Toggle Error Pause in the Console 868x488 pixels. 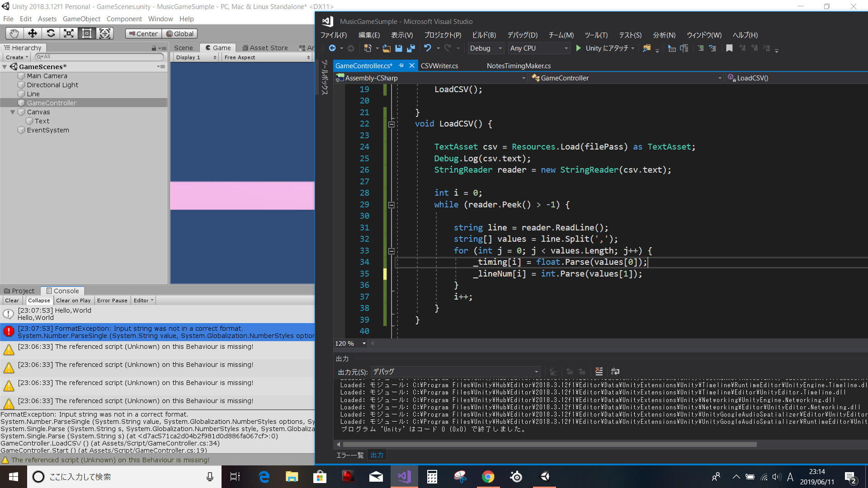click(x=112, y=300)
